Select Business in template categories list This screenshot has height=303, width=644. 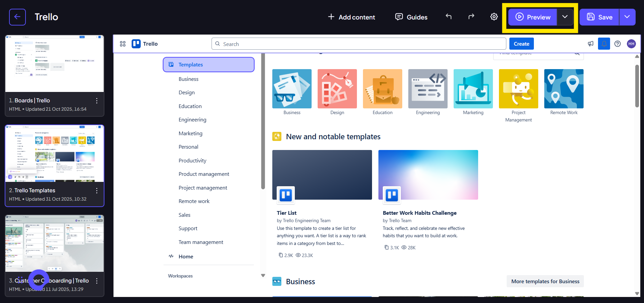coord(188,79)
